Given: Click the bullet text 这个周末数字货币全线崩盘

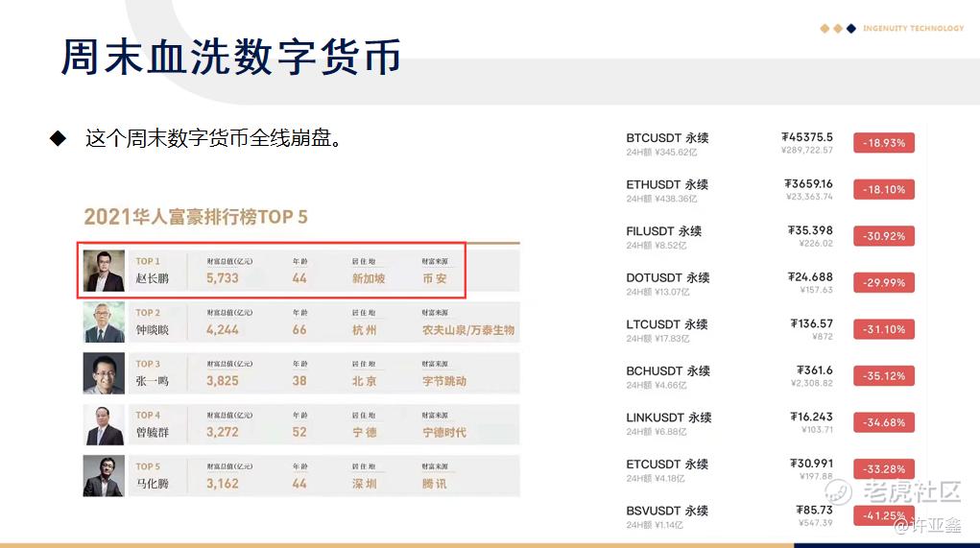Looking at the screenshot, I should tap(214, 138).
